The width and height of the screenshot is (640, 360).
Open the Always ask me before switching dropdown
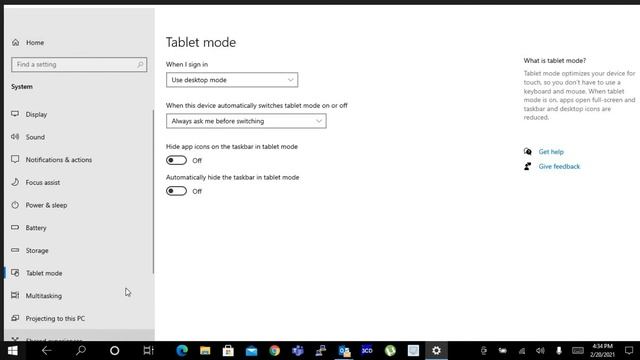[246, 121]
